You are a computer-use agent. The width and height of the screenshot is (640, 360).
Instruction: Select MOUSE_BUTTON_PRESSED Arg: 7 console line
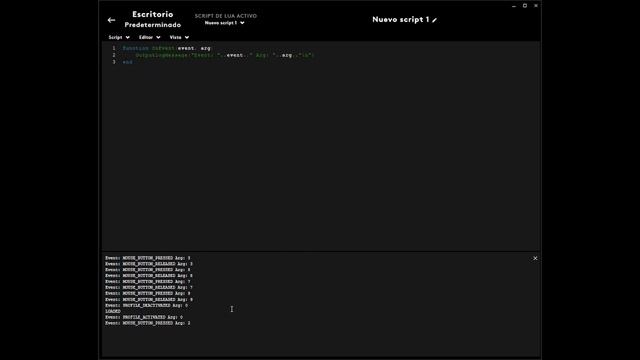148,282
